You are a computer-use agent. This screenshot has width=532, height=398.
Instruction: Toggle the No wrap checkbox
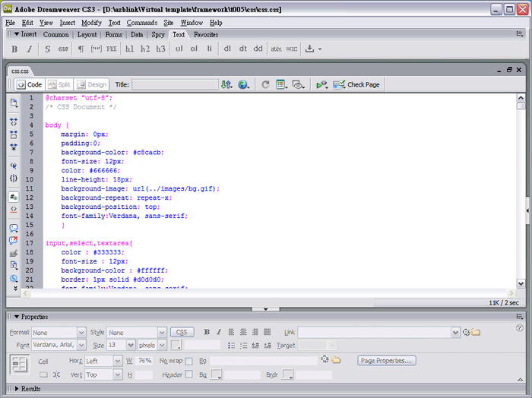pos(188,361)
